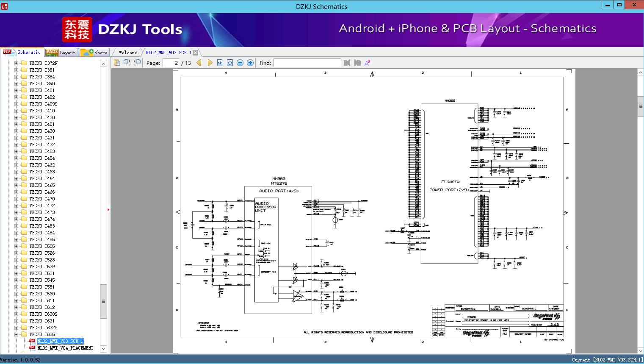Select the TECNO T632S folder
Viewport: 644px width, 364px height.
[43, 328]
